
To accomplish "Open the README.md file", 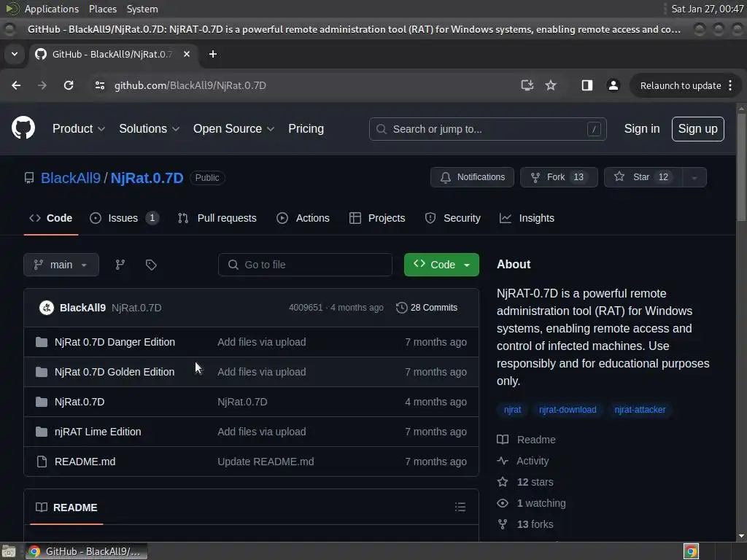I will [85, 462].
